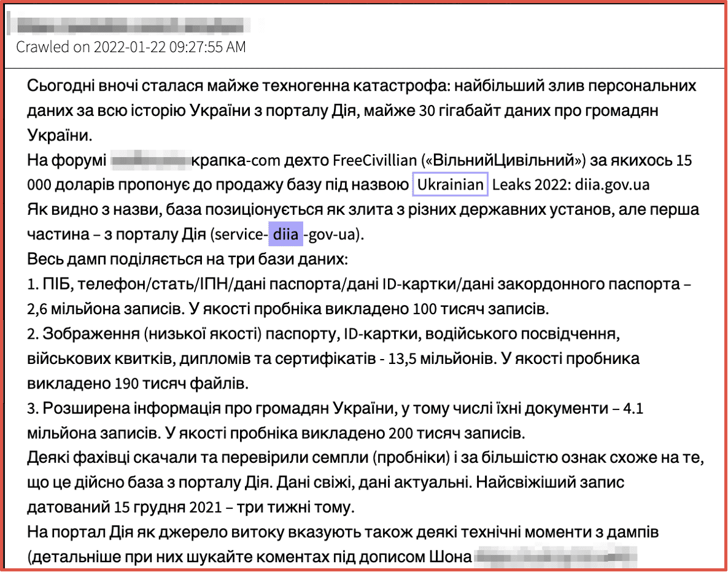Click the "Crawled on 2022-01-22 09:27:55 AM" timestamp
The image size is (728, 572).
tap(131, 47)
